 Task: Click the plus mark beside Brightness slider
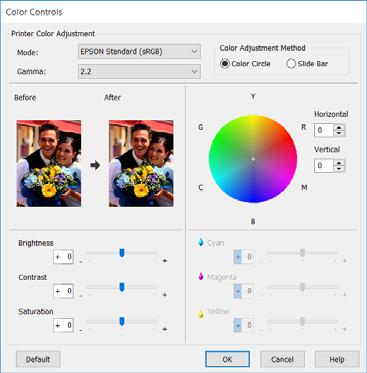point(165,261)
